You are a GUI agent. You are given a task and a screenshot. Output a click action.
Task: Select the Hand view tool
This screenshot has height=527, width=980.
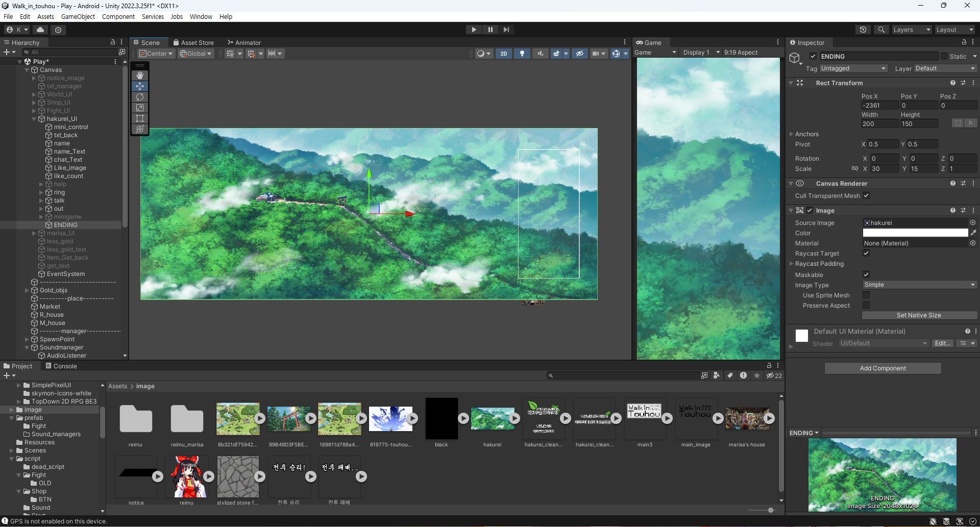140,76
